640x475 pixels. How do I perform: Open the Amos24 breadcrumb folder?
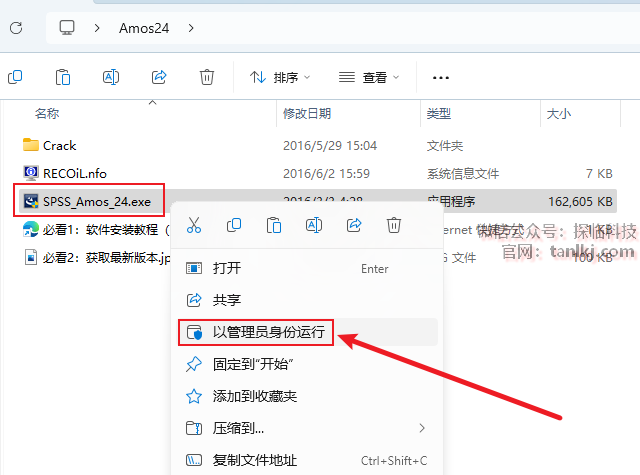144,28
